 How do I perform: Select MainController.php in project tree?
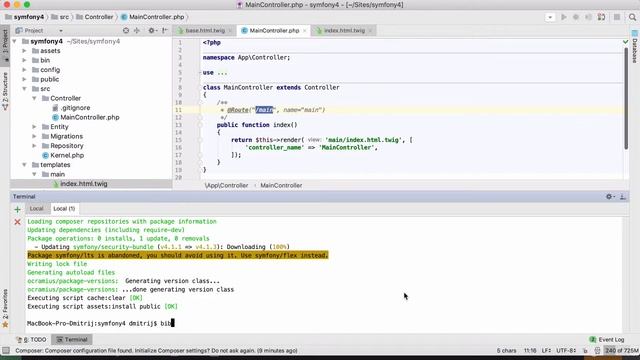tap(86, 118)
